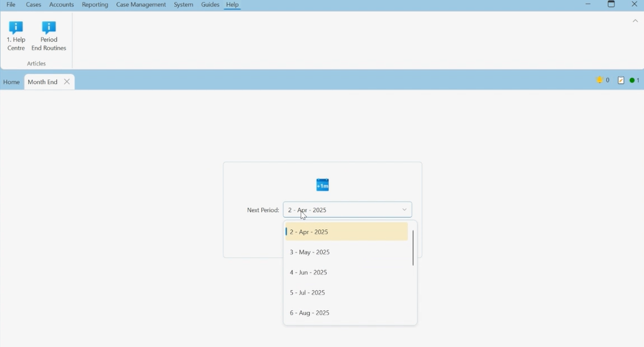Maximize the application window
This screenshot has width=644, height=347.
coord(611,4)
